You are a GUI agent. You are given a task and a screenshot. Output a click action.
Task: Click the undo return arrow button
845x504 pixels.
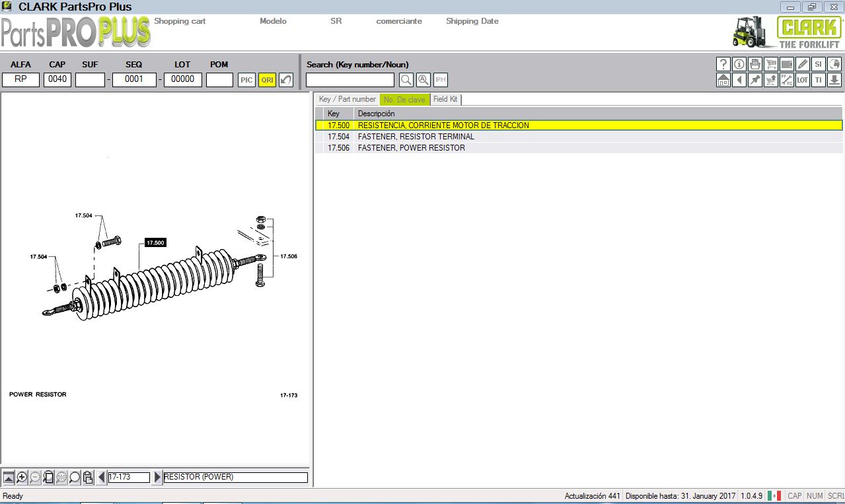(285, 80)
